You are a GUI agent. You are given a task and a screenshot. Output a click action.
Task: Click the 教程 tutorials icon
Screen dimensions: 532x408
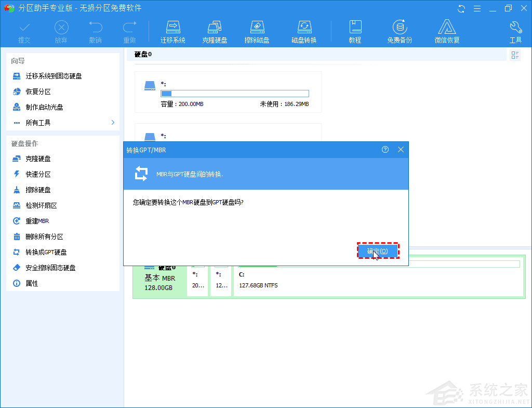[355, 30]
